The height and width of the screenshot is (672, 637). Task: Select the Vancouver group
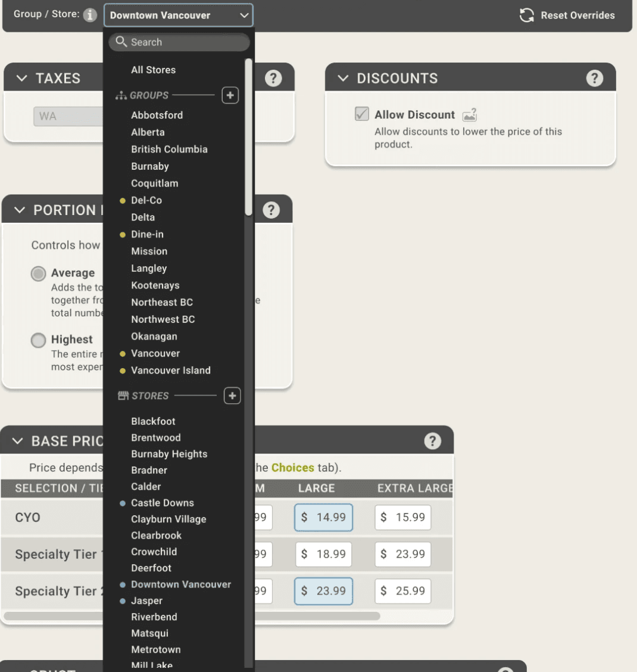(155, 353)
